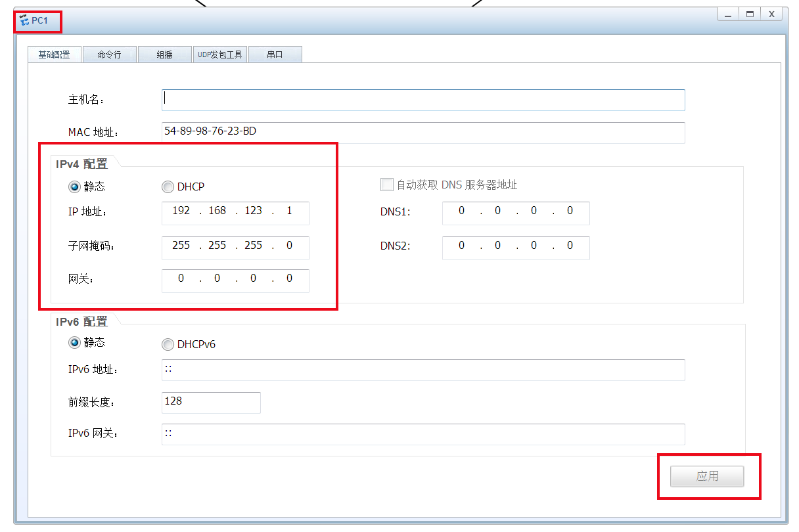Image resolution: width=799 pixels, height=532 pixels.
Task: Choose the DHCPv6 radio option
Action: point(168,344)
